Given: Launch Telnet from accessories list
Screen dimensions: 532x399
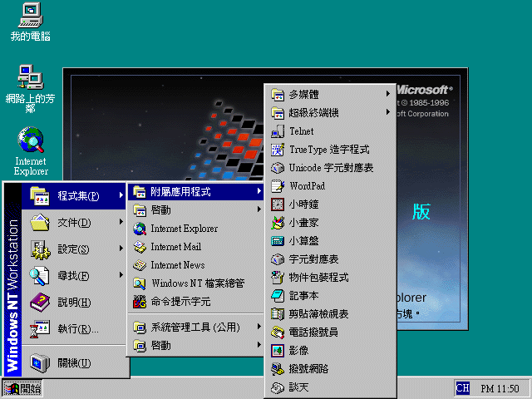Looking at the screenshot, I should click(278, 131).
